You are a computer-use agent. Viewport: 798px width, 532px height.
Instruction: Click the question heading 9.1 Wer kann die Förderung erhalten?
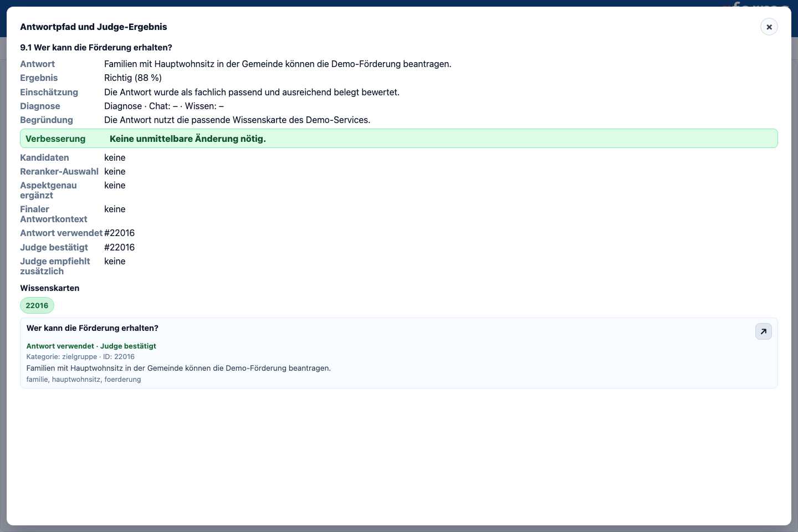(x=96, y=48)
